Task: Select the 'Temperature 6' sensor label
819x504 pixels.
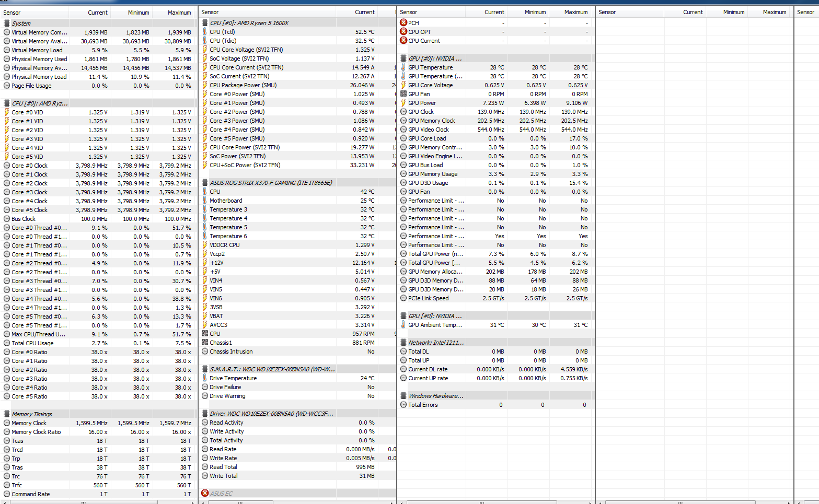Action: (228, 236)
